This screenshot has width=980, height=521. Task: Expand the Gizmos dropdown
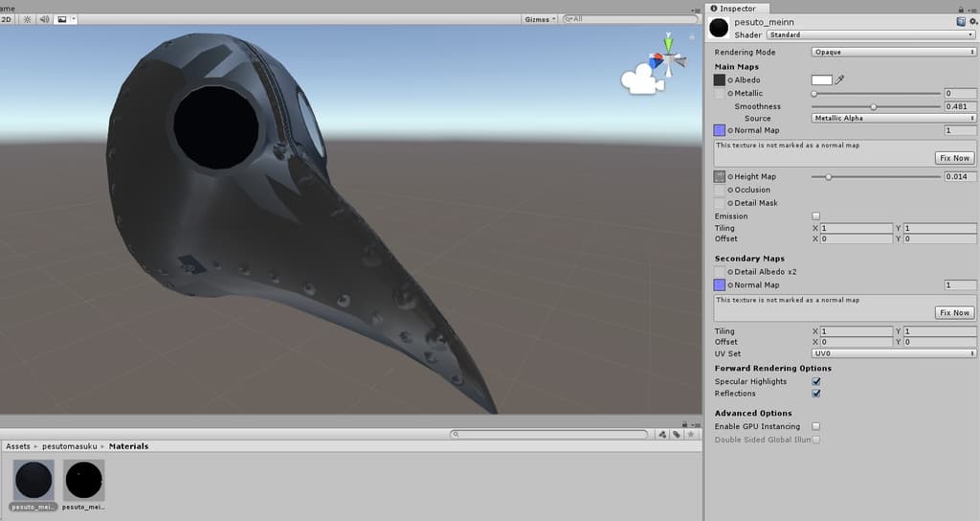540,19
